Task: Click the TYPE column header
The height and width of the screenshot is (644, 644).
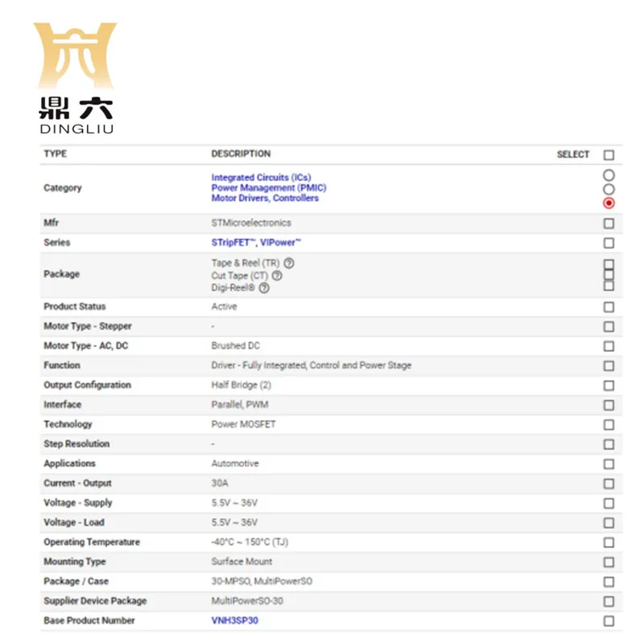Action: pyautogui.click(x=56, y=154)
